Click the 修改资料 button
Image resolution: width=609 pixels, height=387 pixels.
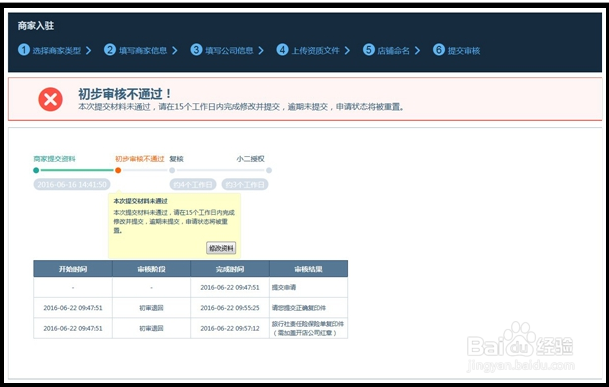coord(221,248)
